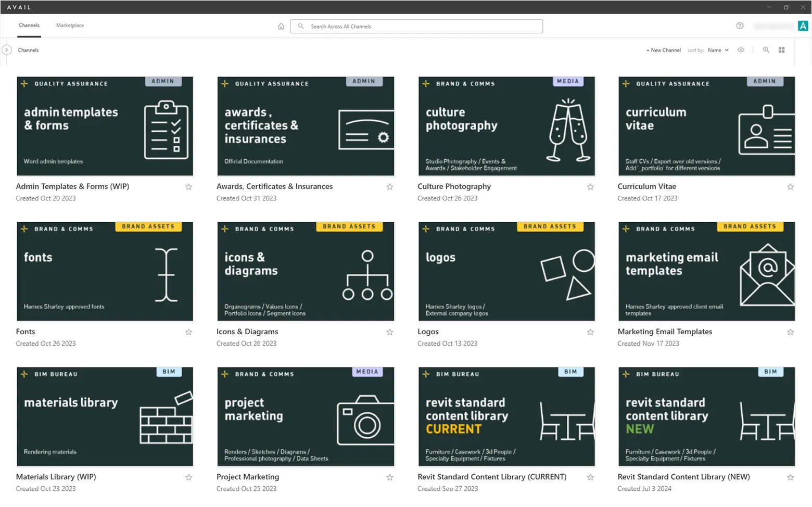The image size is (812, 507).
Task: Switch to grid view icon
Action: click(x=781, y=50)
